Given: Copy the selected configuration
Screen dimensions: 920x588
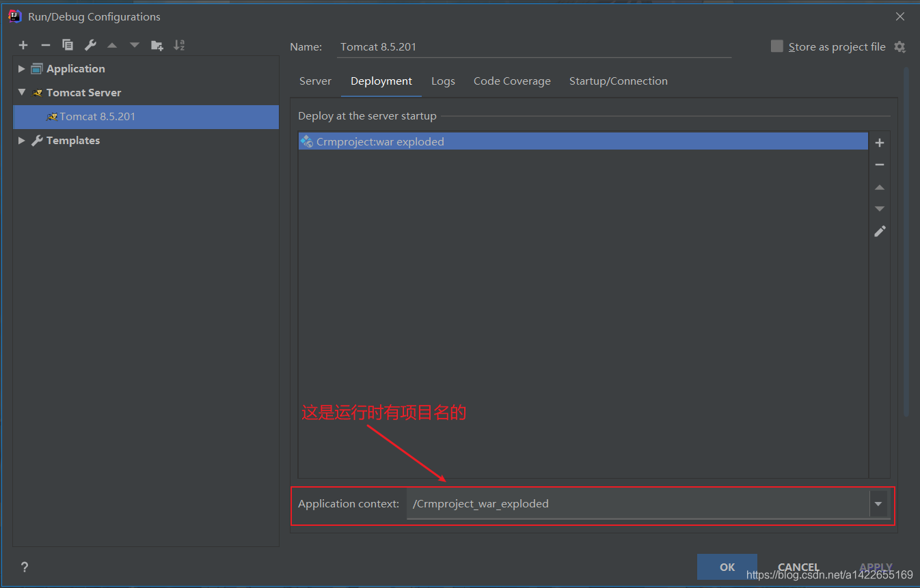Looking at the screenshot, I should pos(68,45).
